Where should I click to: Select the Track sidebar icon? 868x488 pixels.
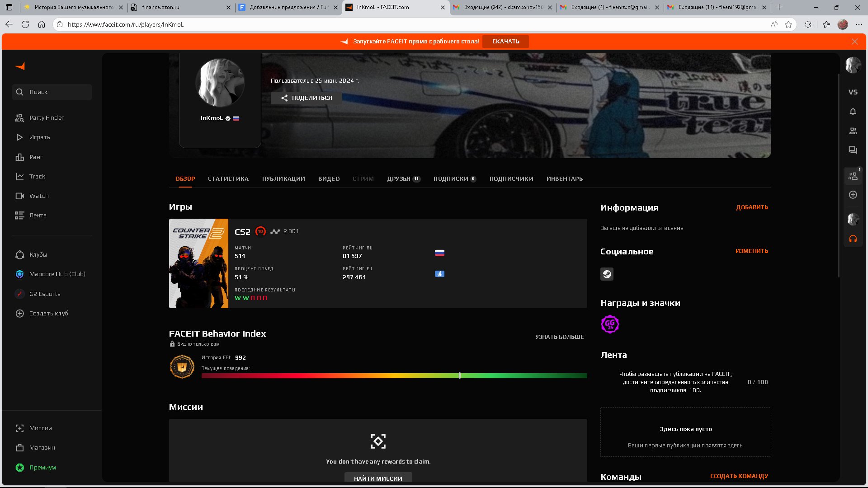(38, 176)
